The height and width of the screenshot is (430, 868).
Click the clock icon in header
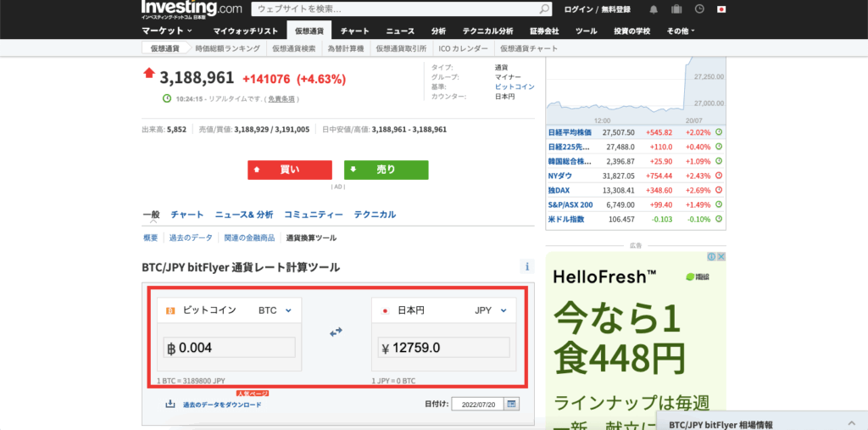tap(699, 9)
